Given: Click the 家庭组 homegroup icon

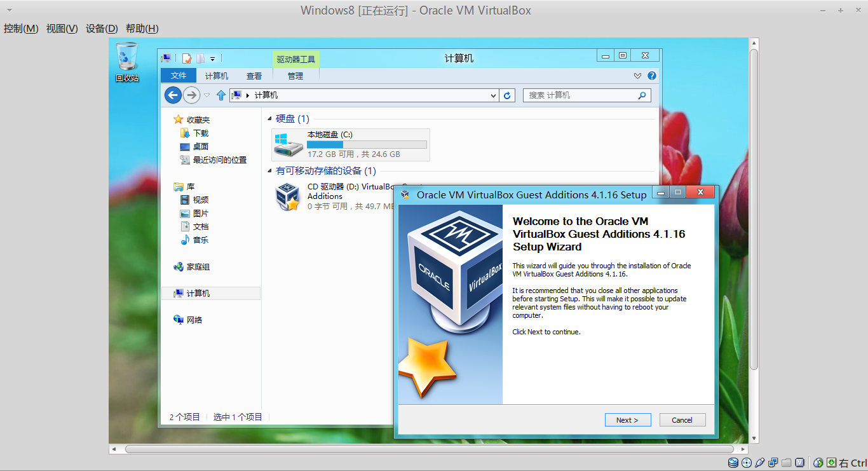Looking at the screenshot, I should [x=179, y=267].
